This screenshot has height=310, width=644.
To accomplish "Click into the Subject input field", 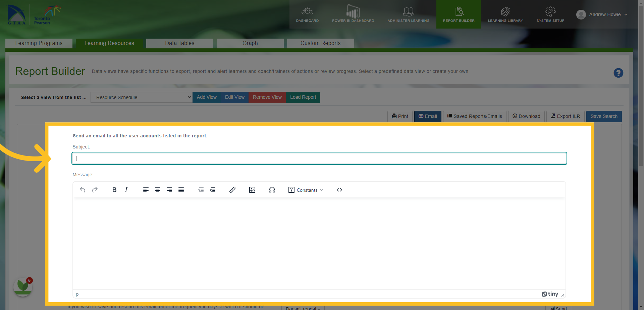I will (x=319, y=159).
